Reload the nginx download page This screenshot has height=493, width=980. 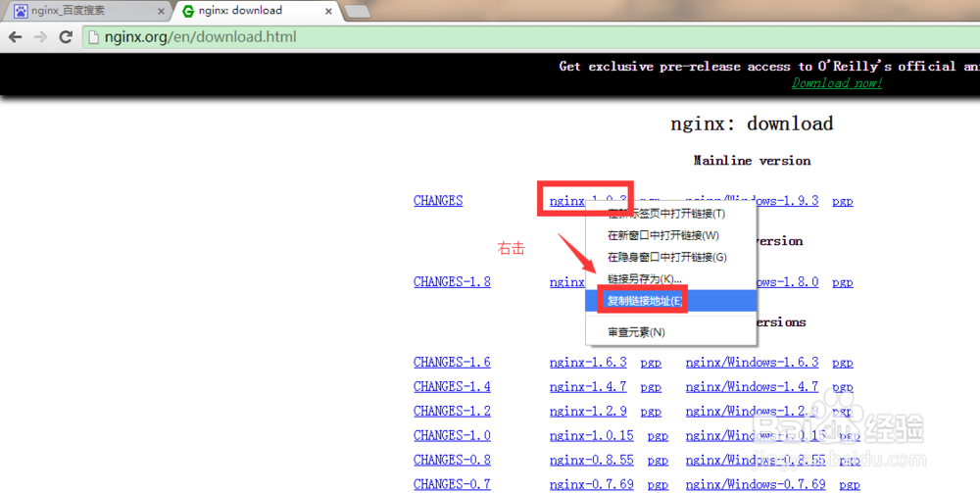66,37
